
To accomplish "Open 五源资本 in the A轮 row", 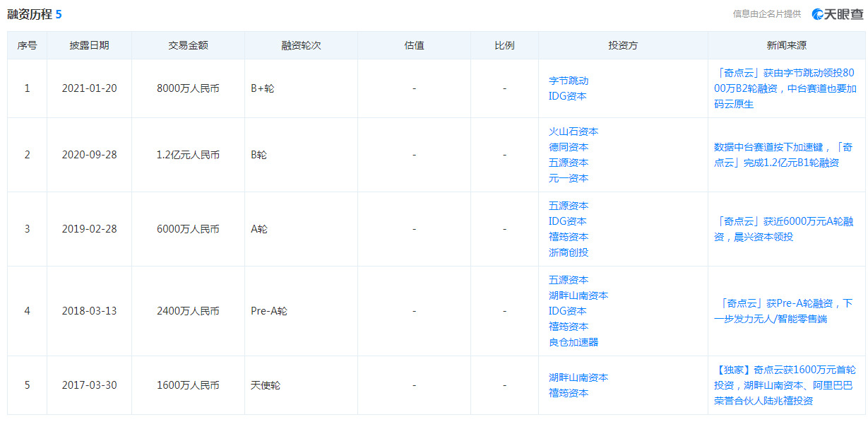I will 569,206.
